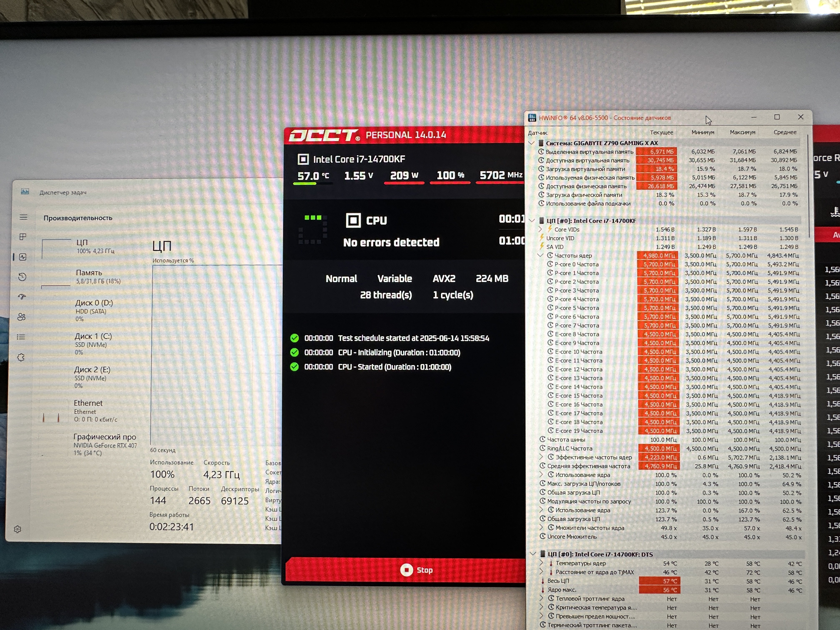Screen dimensions: 840x630
Task: Click Максимум column header in HWiNFO
Action: pos(742,132)
